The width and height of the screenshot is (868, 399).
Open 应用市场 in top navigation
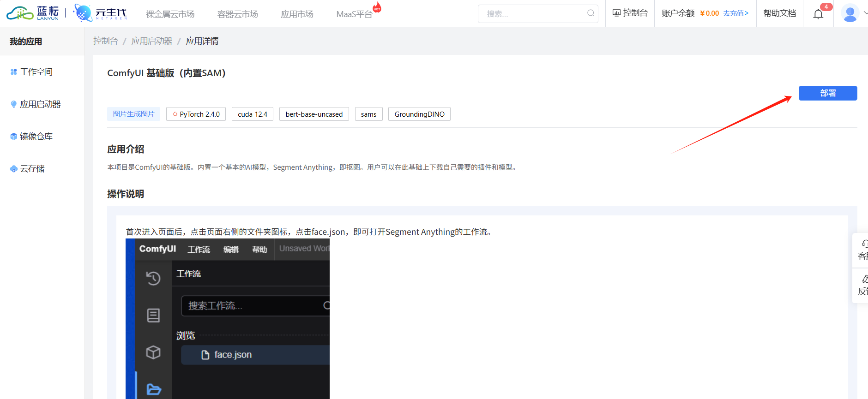(297, 14)
